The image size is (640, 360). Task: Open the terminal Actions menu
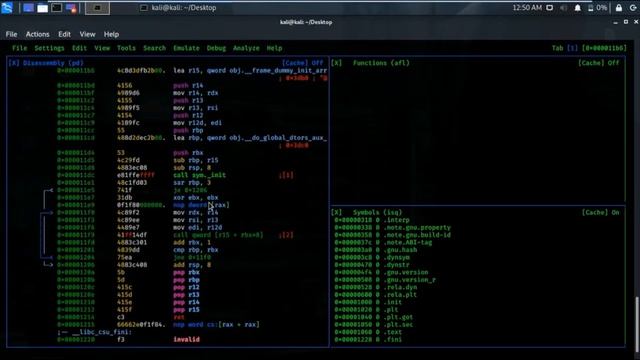38,34
